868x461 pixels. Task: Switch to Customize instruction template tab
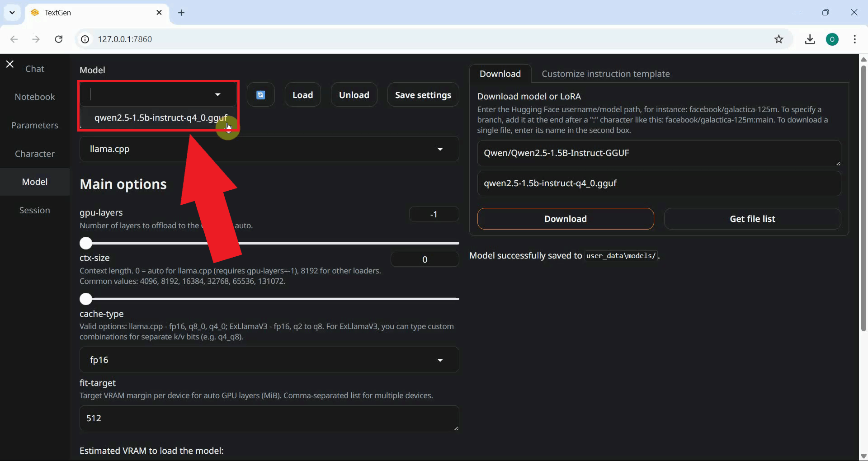point(606,74)
